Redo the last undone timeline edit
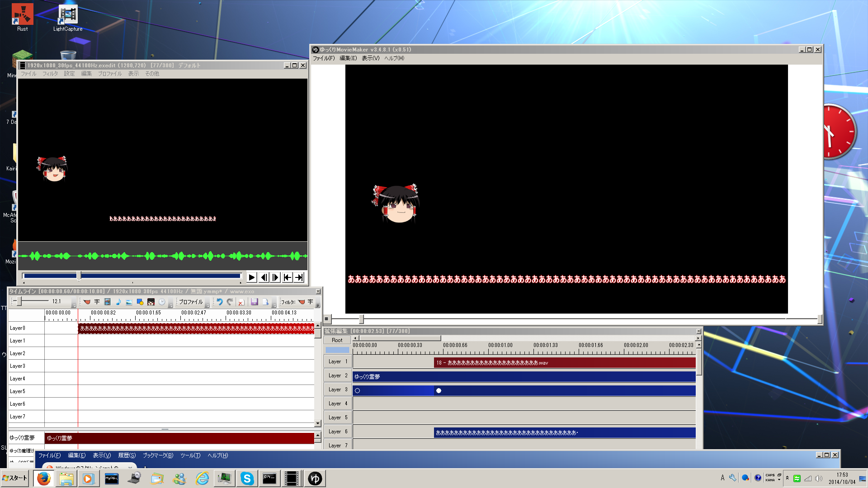868x488 pixels. (x=230, y=302)
